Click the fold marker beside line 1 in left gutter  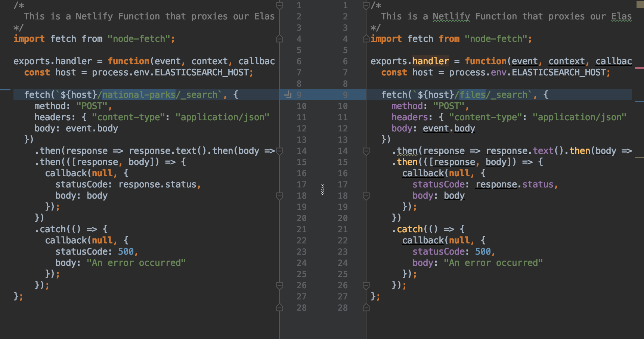click(279, 5)
